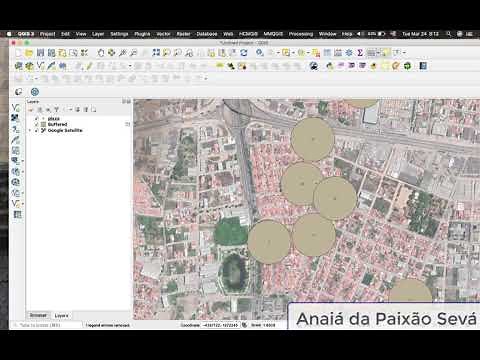This screenshot has width=480, height=360.
Task: Click the green round plugin icon
Action: (407, 66)
